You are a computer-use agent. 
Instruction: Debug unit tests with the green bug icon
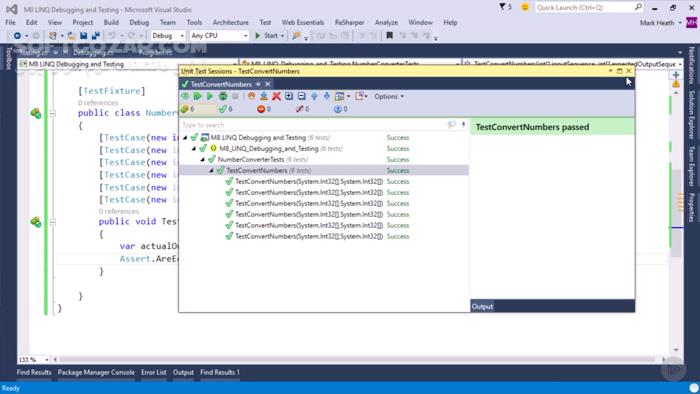(x=223, y=96)
